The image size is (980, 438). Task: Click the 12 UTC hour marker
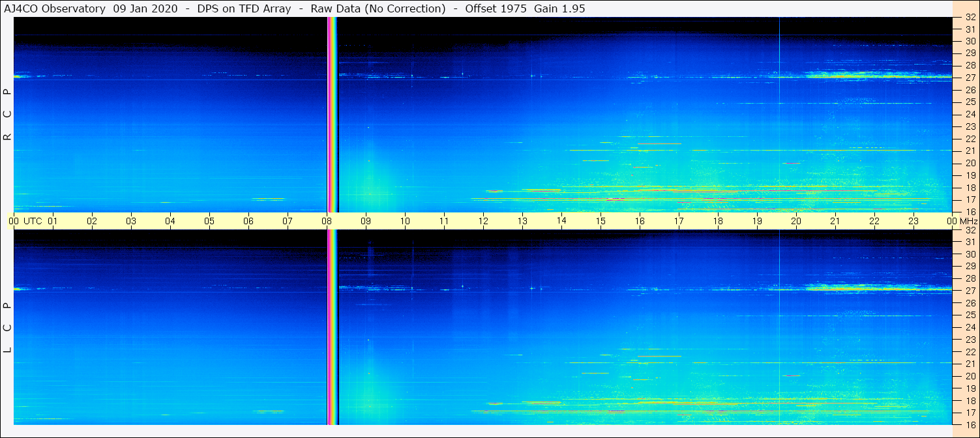point(483,221)
